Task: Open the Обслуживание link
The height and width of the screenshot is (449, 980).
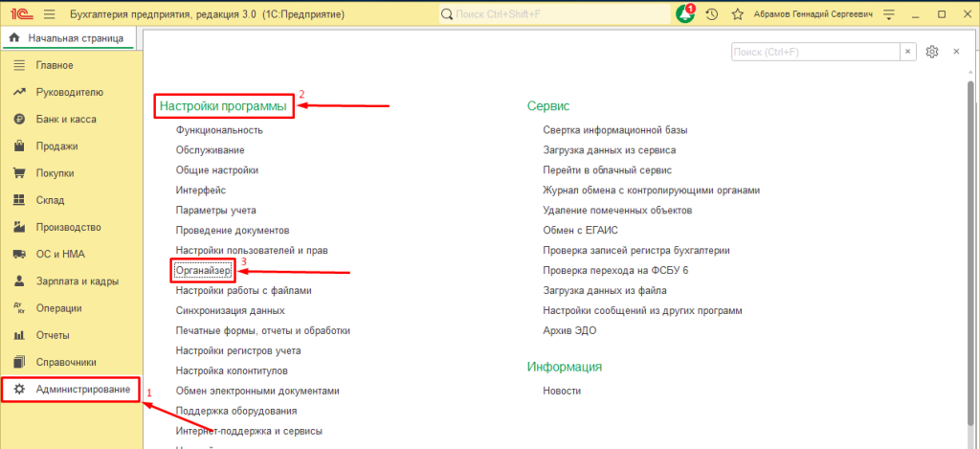Action: [210, 150]
